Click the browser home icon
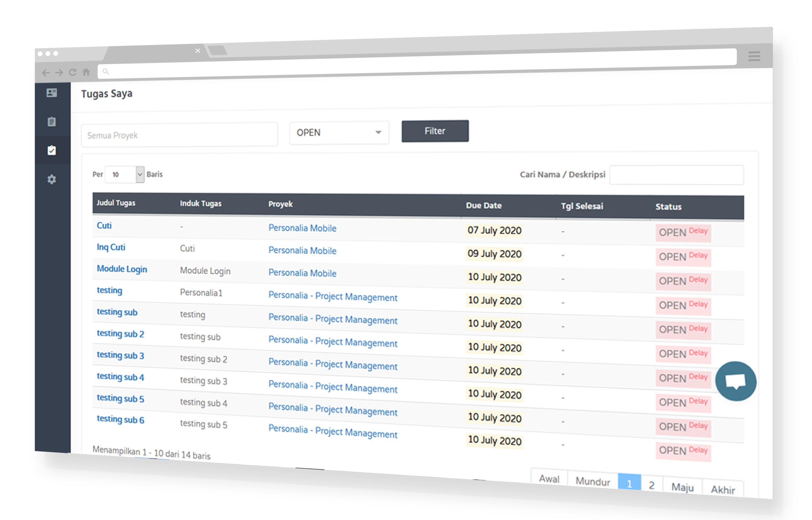 click(87, 72)
